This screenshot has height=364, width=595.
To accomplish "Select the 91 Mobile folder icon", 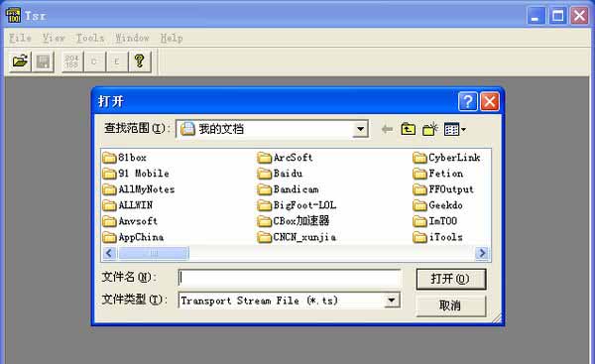I will pos(109,174).
